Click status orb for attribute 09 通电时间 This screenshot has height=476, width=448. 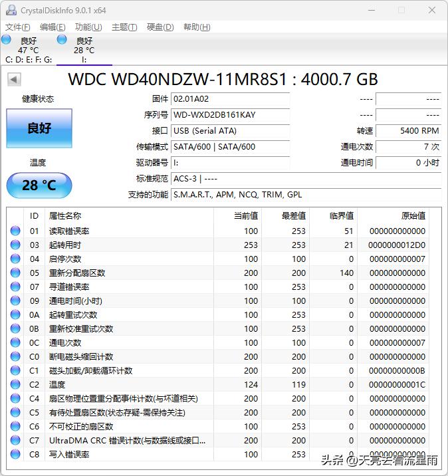pyautogui.click(x=15, y=300)
